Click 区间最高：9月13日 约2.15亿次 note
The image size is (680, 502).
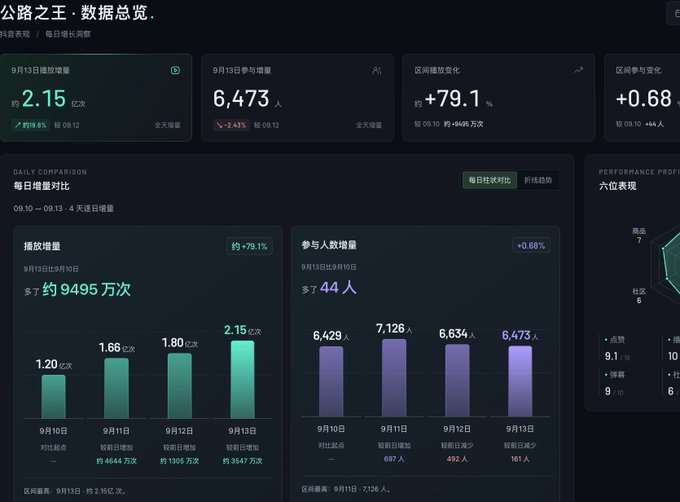75,491
